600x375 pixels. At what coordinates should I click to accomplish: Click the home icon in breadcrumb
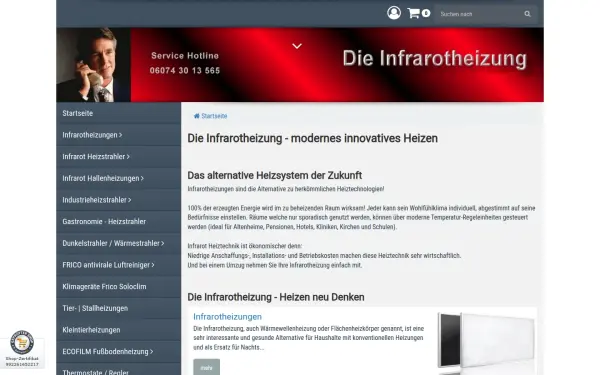pos(197,116)
